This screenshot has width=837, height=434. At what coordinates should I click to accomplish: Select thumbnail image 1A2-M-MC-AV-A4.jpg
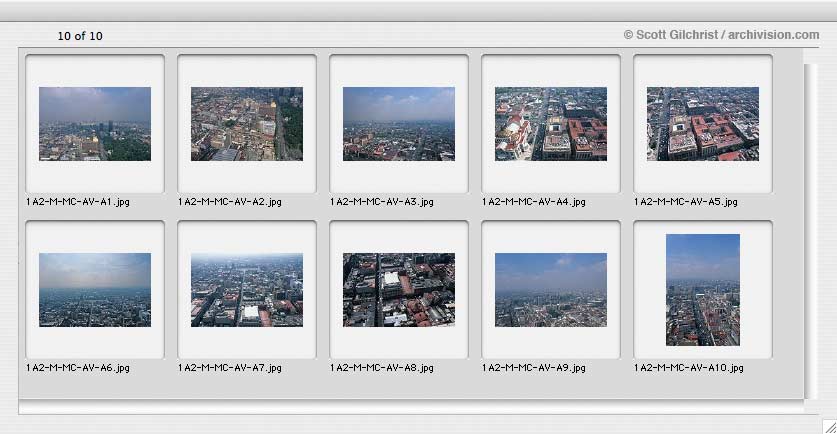pos(551,124)
